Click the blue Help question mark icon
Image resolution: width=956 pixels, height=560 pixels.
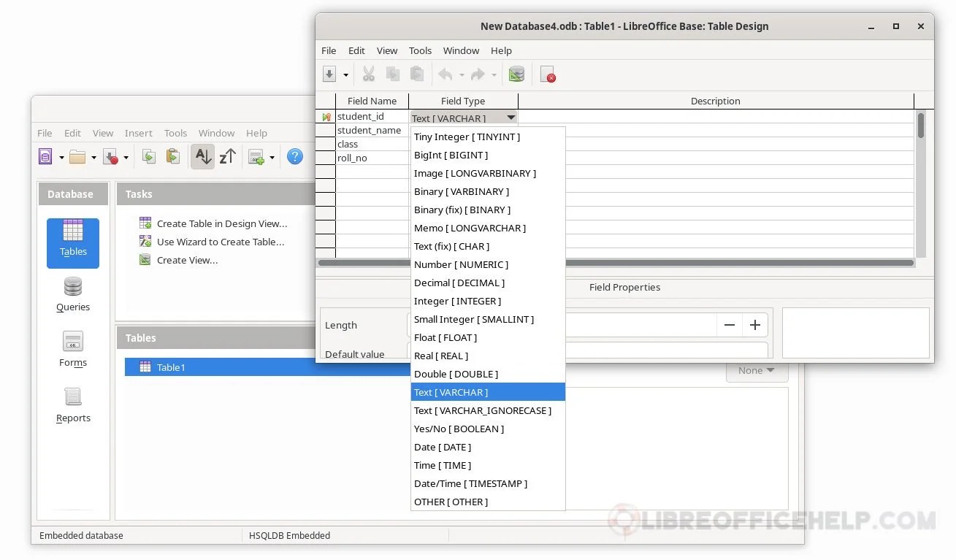(x=295, y=156)
